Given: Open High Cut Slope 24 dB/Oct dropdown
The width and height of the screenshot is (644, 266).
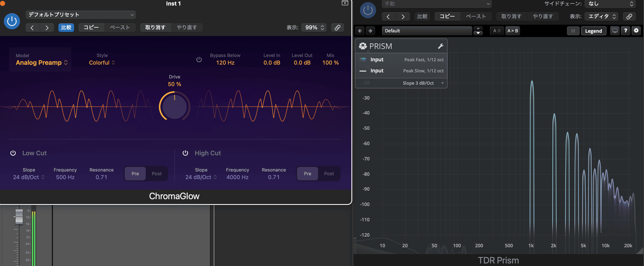Looking at the screenshot, I should pyautogui.click(x=201, y=177).
